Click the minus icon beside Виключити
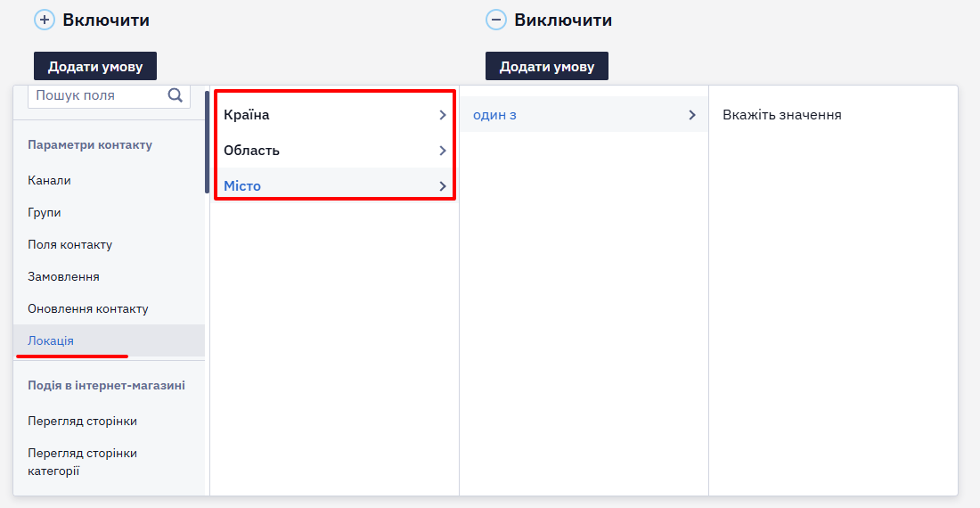Image resolution: width=980 pixels, height=508 pixels. click(x=496, y=20)
